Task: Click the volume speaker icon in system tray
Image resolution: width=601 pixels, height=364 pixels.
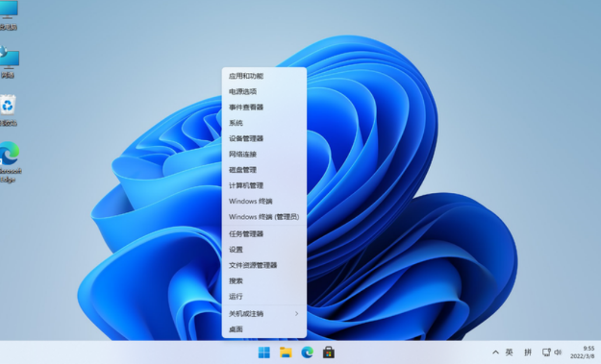Action: pyautogui.click(x=558, y=352)
